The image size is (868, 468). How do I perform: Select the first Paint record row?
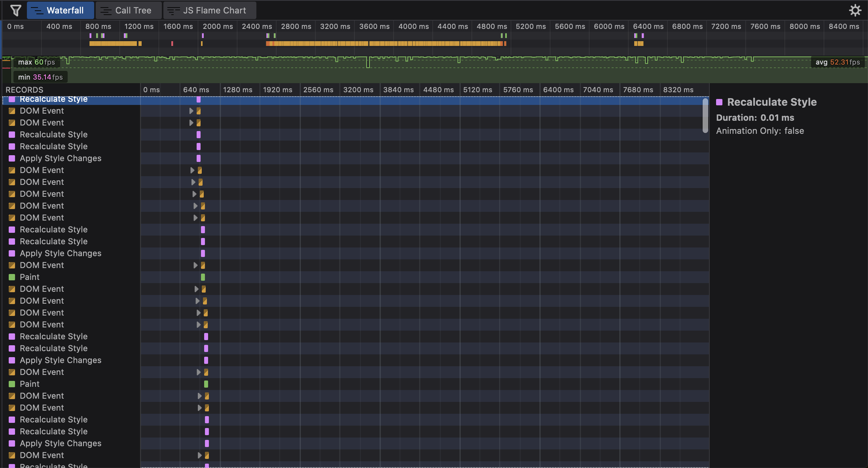30,277
